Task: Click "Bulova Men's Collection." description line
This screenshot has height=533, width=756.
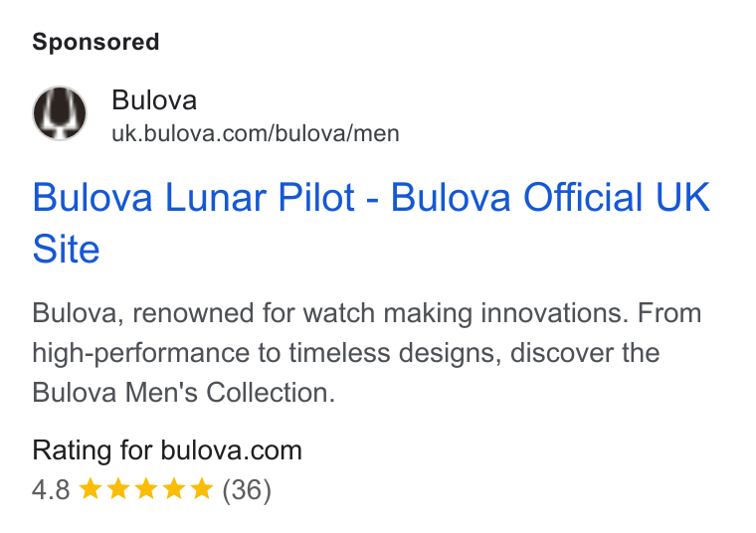Action: click(184, 392)
